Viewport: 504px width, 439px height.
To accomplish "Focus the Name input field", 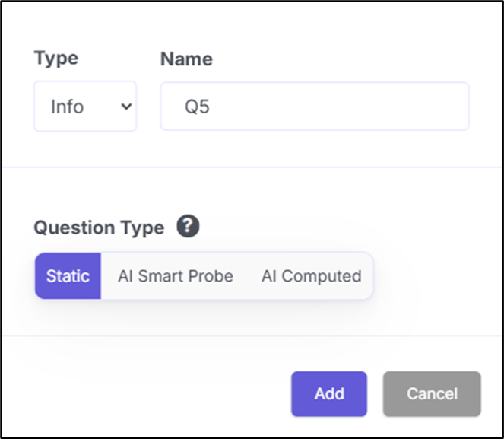I will click(x=315, y=106).
